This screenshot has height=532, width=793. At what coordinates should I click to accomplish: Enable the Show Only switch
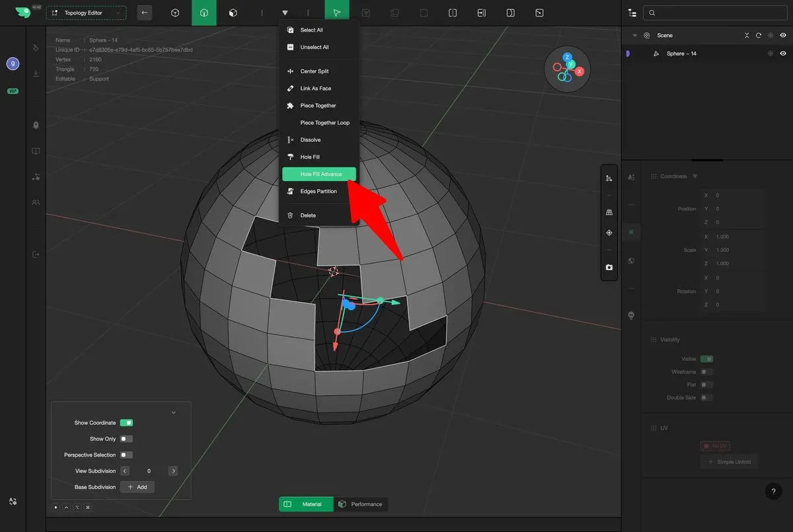126,439
